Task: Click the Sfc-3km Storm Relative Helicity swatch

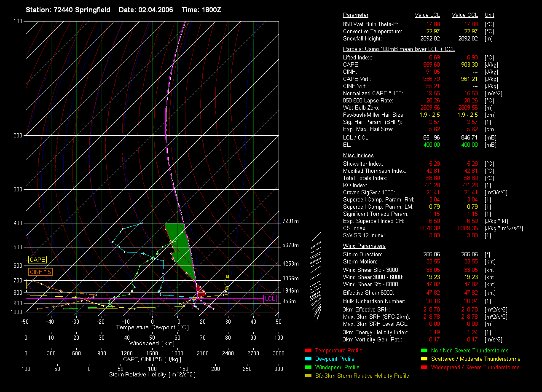Action: [x=308, y=376]
